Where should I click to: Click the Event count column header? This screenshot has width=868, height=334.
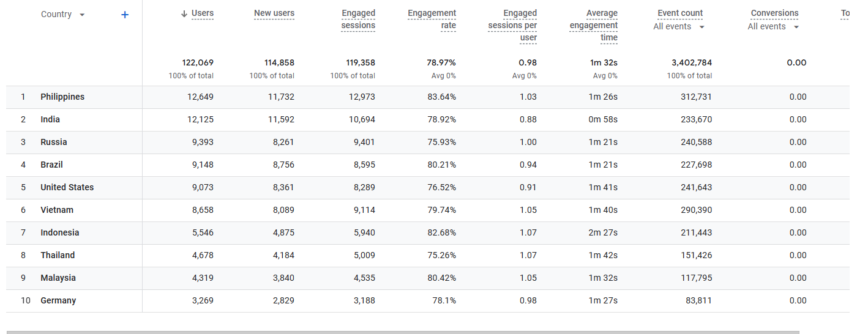click(x=680, y=13)
